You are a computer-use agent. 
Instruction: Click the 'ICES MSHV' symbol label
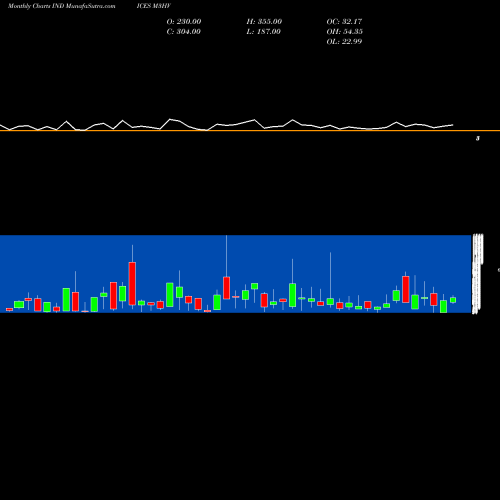(154, 6)
